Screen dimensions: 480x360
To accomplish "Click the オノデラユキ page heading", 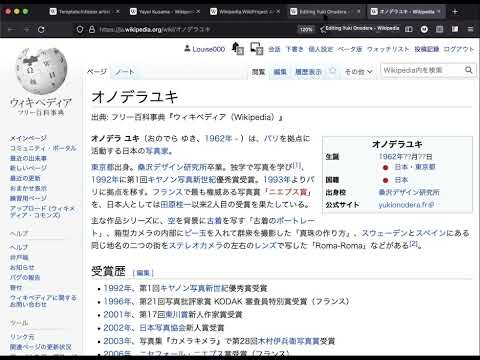I will pyautogui.click(x=135, y=97).
